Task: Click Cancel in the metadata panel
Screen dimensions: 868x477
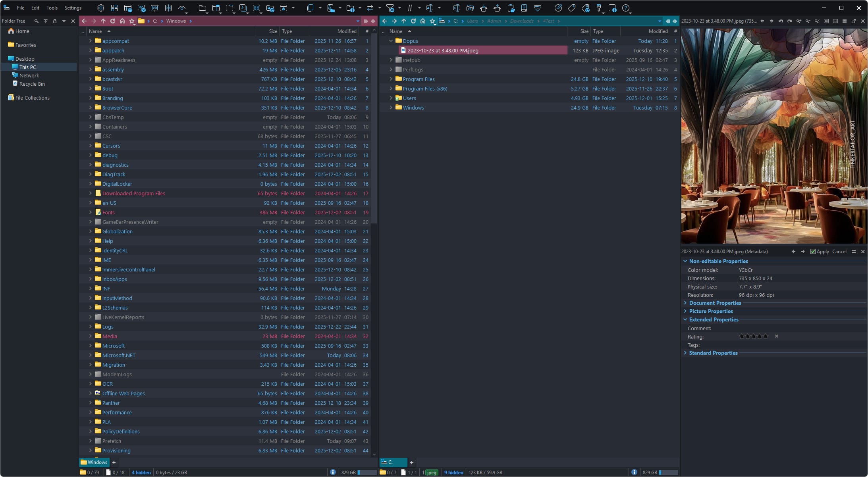Action: tap(839, 252)
